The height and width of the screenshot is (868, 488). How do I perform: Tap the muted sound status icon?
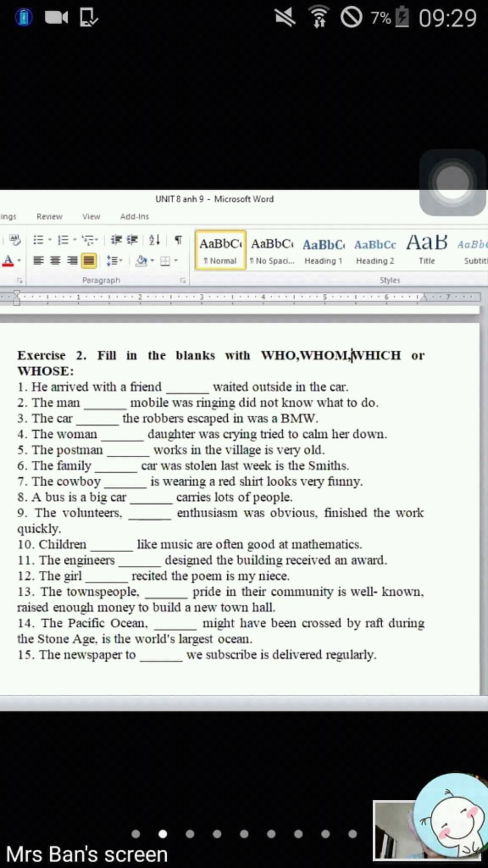coord(285,18)
